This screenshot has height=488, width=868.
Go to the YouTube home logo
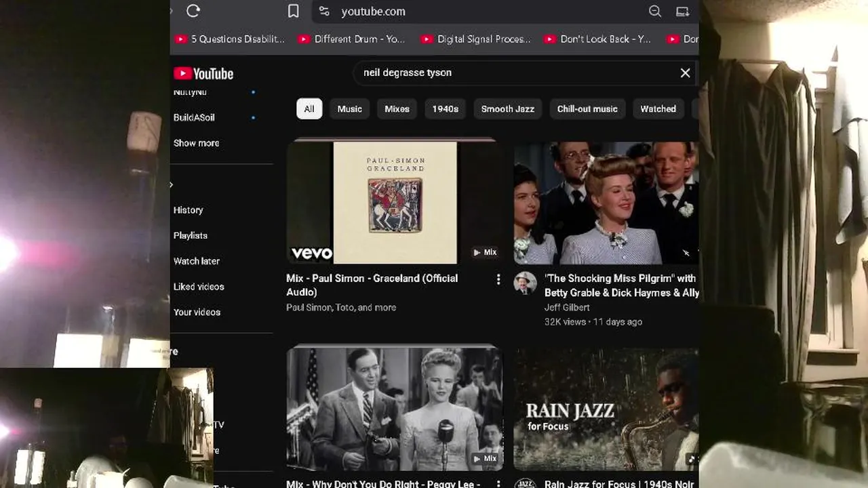click(203, 73)
